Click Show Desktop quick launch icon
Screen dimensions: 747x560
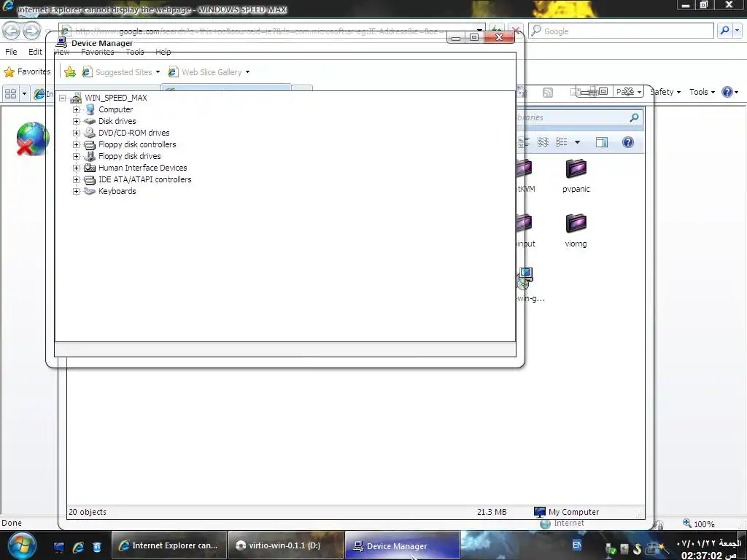(58, 547)
